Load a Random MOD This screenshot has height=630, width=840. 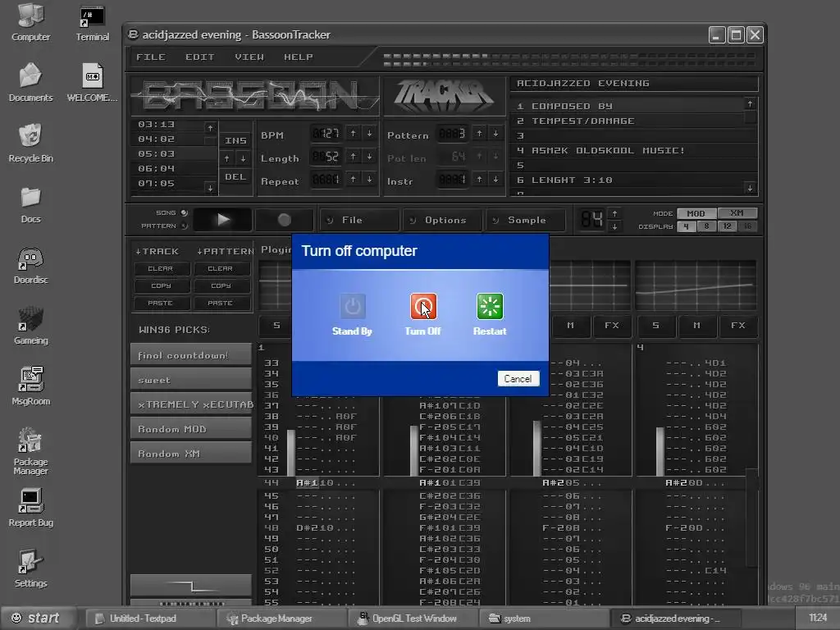click(190, 429)
